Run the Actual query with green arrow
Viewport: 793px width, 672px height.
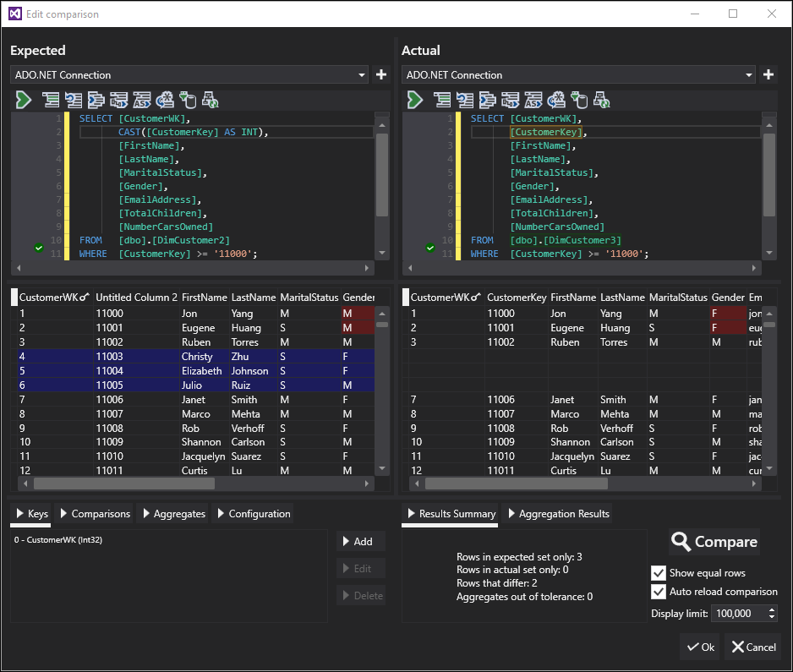pos(415,100)
